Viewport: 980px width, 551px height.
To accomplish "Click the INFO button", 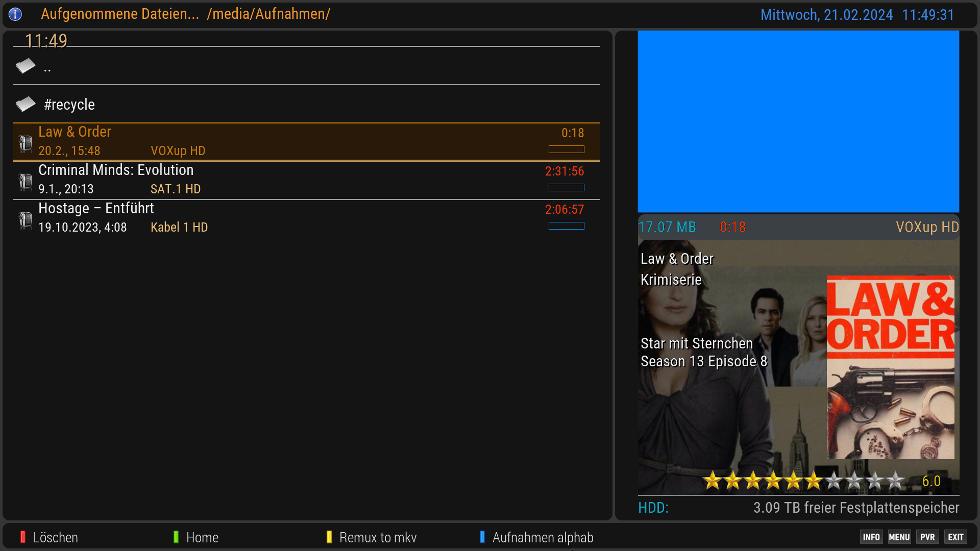I will click(x=871, y=537).
